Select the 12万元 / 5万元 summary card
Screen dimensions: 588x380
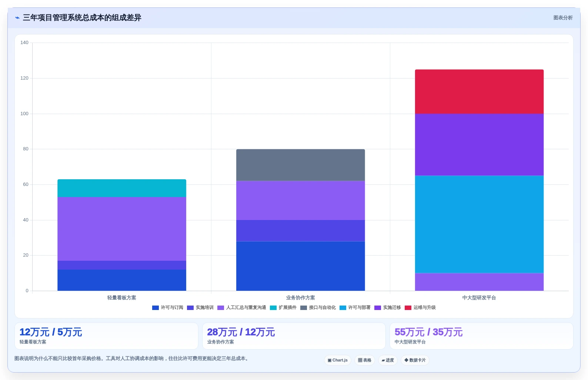(107, 336)
